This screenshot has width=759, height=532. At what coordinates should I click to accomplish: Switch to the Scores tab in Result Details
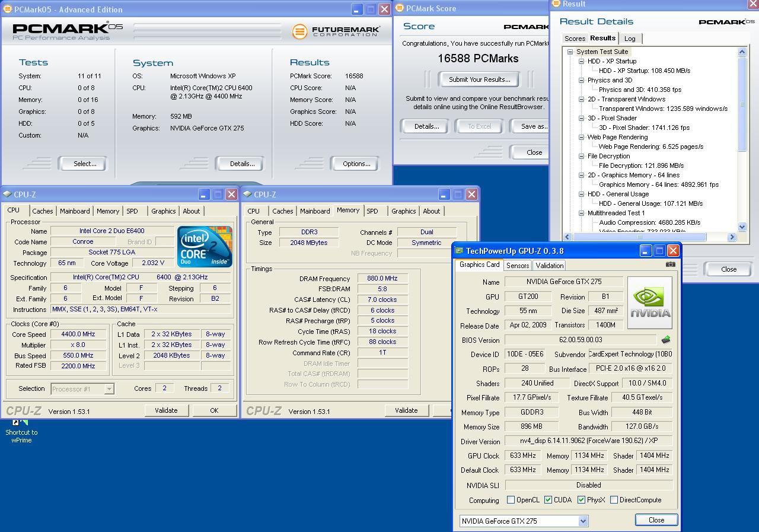pyautogui.click(x=575, y=39)
